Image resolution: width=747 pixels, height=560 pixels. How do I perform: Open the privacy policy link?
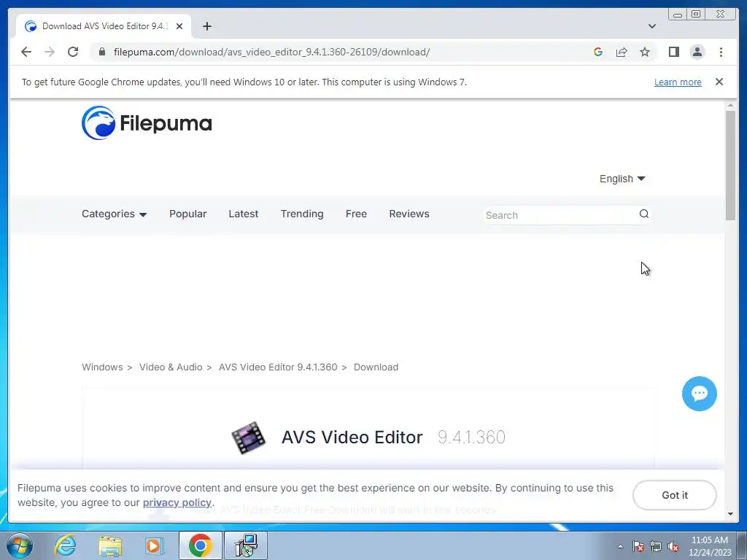point(177,502)
